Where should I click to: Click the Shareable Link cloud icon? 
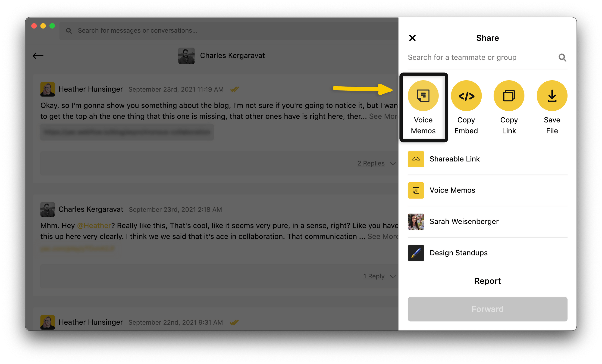(x=416, y=159)
